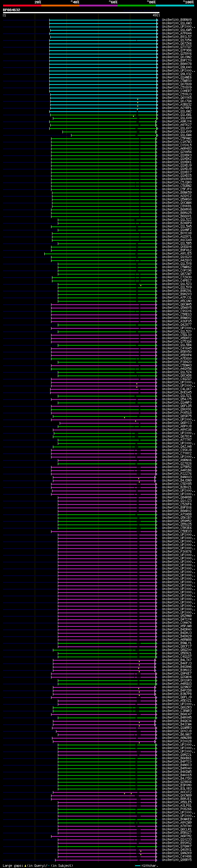This screenshot has height=868, width=197.
Task: Select hit label UniRef100_A9RJY4
Action: click(177, 121)
